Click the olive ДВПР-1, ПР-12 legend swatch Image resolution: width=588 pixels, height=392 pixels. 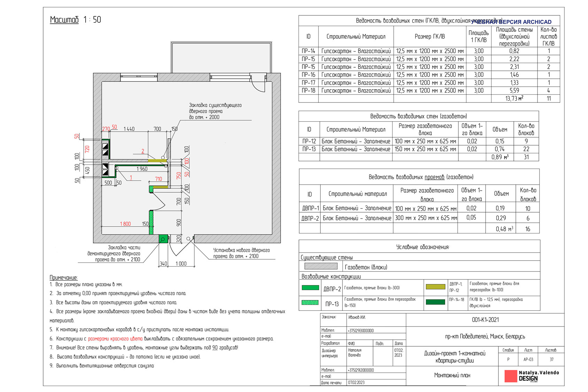point(435,287)
